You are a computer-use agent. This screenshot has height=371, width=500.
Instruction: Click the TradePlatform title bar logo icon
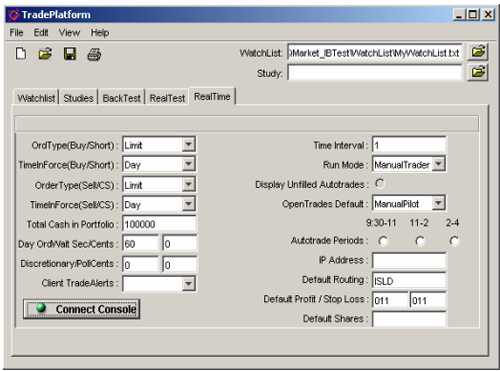tap(14, 15)
